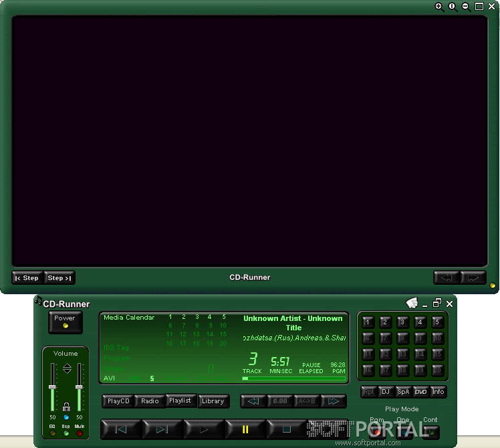Viewport: 500px width, 448px height.
Task: Toggle the Mute red indicator light
Action: tap(80, 433)
